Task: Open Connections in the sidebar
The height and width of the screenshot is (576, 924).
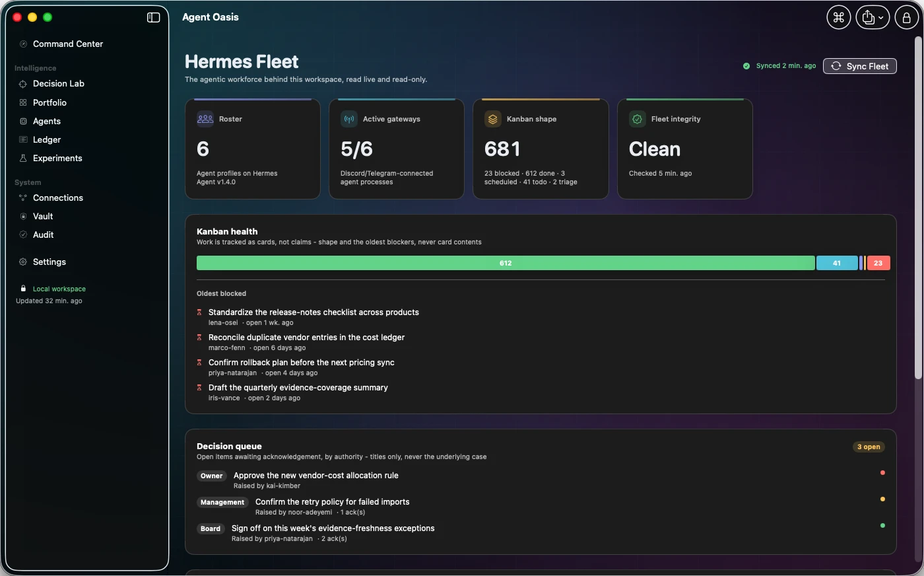Action: pyautogui.click(x=58, y=198)
